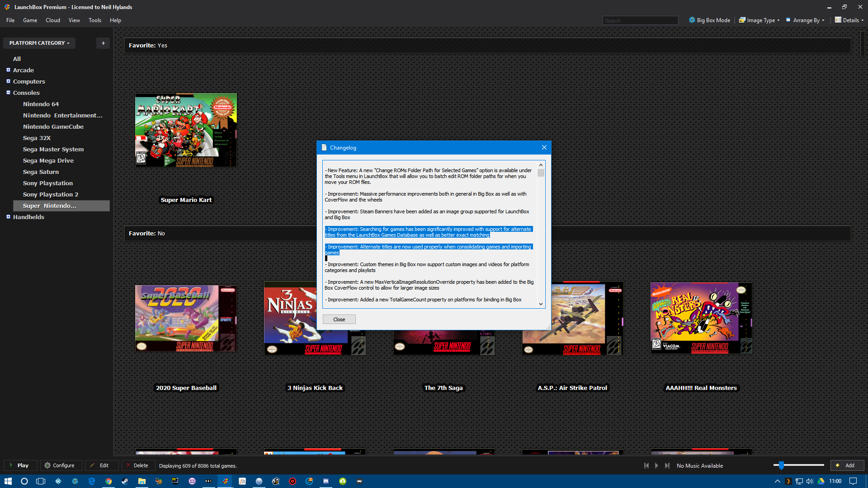Click the Play button
The height and width of the screenshot is (488, 868).
tap(20, 465)
